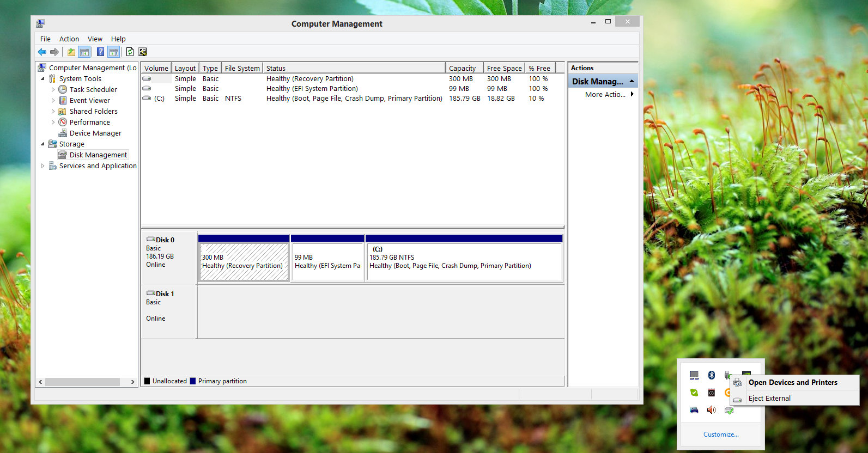Toggle Show/Hide Console Tree toolbar button
This screenshot has height=453, width=868.
[84, 52]
